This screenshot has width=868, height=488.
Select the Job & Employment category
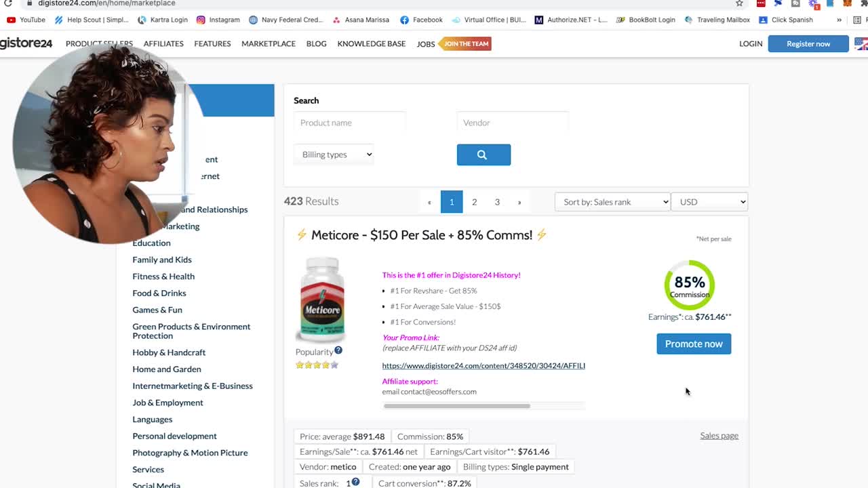167,403
